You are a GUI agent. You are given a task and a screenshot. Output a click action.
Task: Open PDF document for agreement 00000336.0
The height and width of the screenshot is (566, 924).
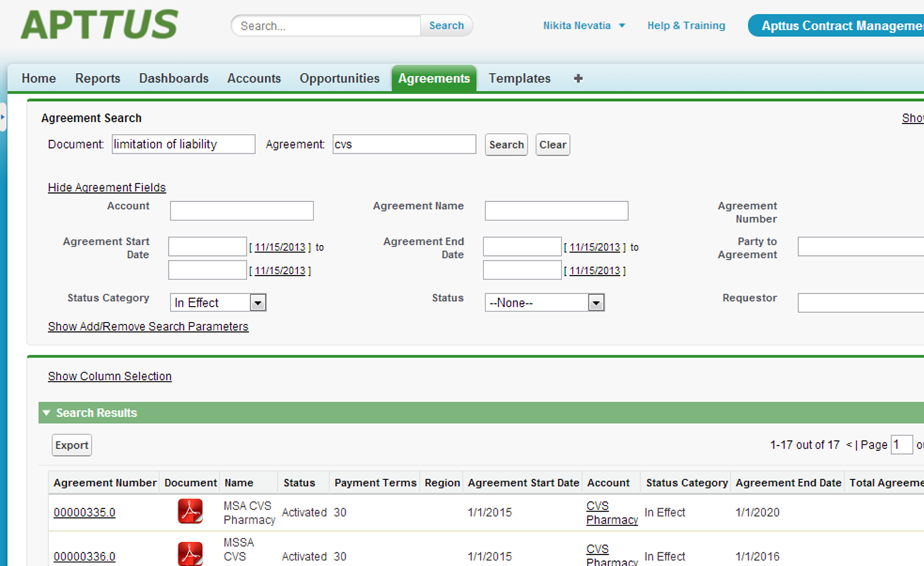click(190, 554)
